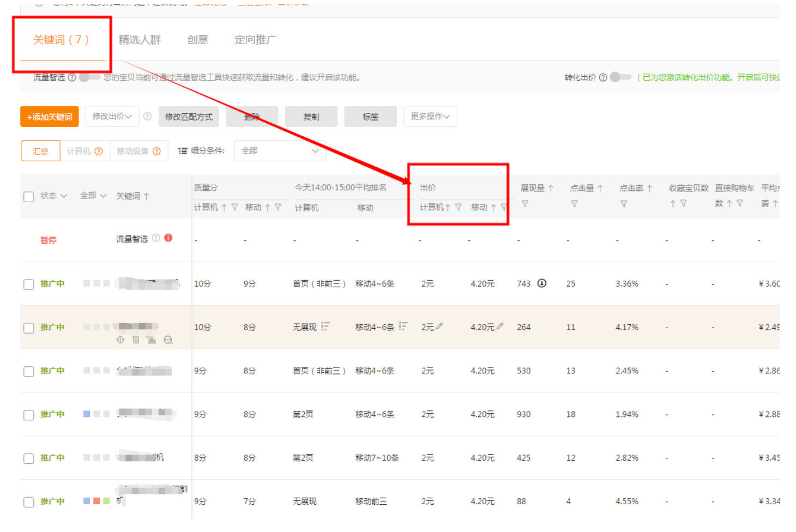
Task: Toggle the 转化出价 switch on
Action: click(x=620, y=77)
